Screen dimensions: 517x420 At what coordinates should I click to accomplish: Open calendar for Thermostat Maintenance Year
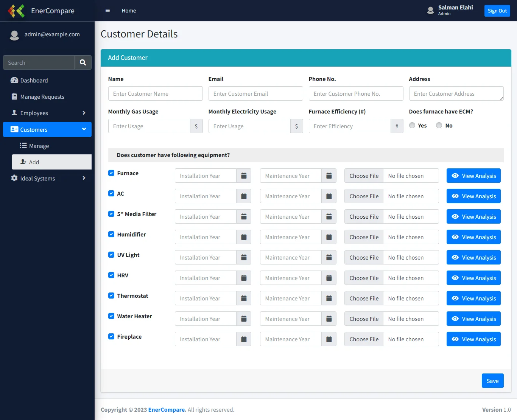(329, 298)
